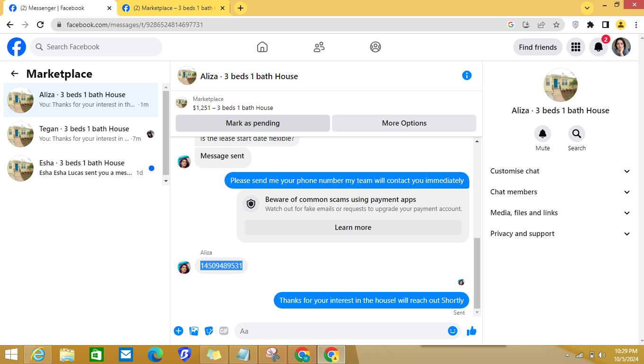This screenshot has width=644, height=364.
Task: Open the Windows Start button
Action: click(x=11, y=355)
